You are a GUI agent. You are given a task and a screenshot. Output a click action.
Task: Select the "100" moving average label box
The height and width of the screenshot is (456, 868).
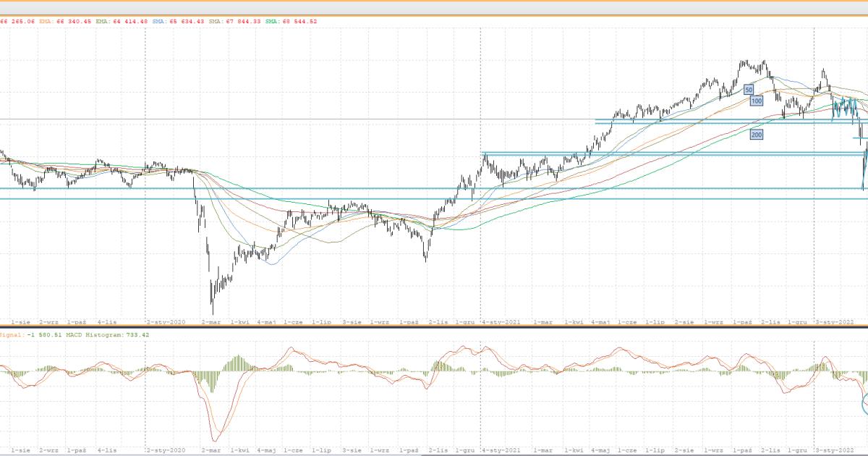tap(757, 101)
